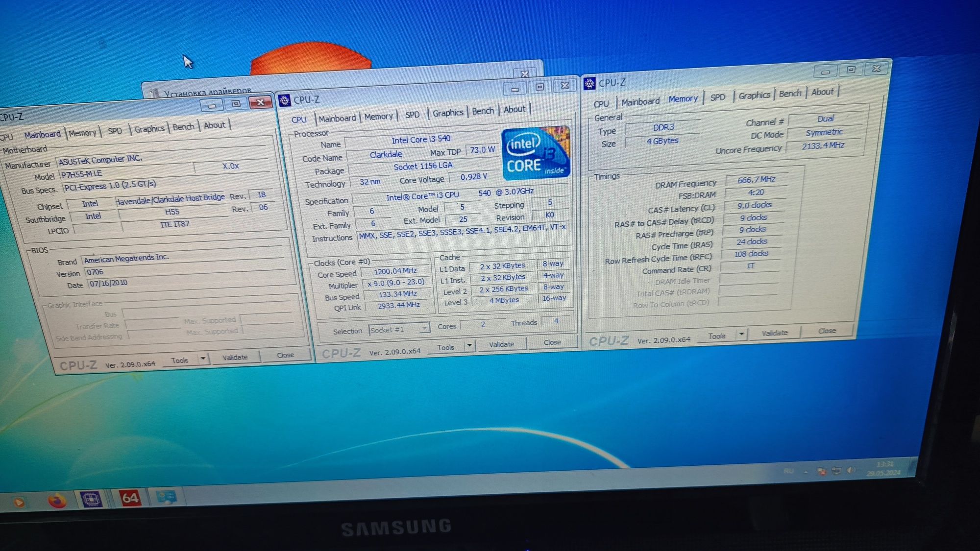The width and height of the screenshot is (980, 551).
Task: Click the '1200.04 MHz' core speed value
Action: [395, 271]
